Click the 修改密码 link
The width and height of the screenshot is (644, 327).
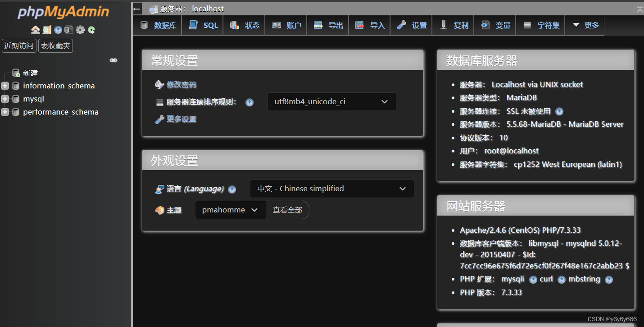181,85
